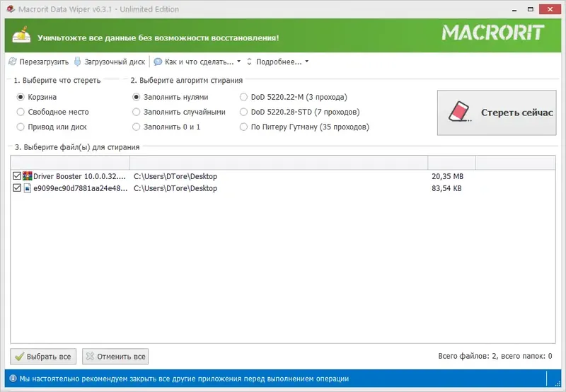This screenshot has height=392, width=566.
Task: Click the cross icon on Отменить все
Action: coord(90,356)
